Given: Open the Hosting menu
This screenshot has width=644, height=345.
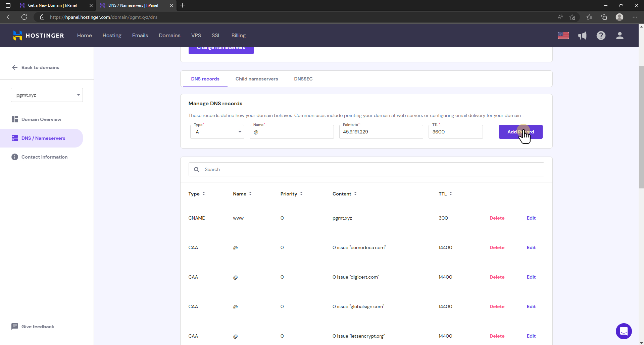Looking at the screenshot, I should point(112,36).
